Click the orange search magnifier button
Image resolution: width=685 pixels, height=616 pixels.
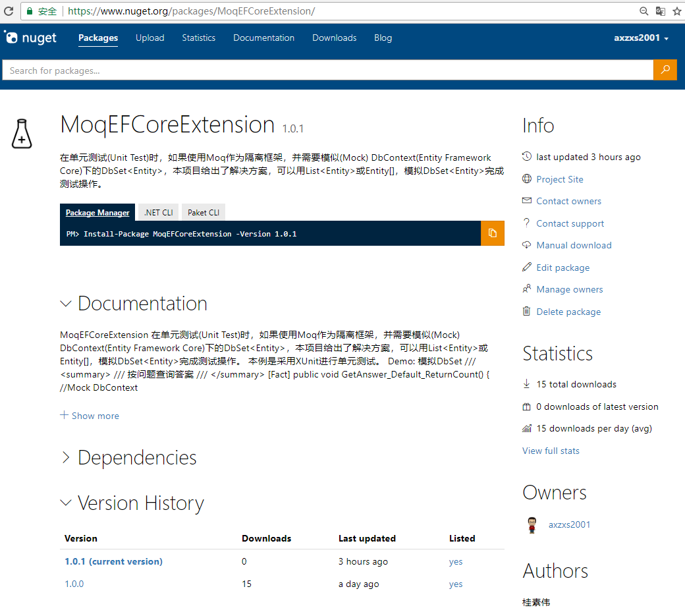tap(665, 70)
